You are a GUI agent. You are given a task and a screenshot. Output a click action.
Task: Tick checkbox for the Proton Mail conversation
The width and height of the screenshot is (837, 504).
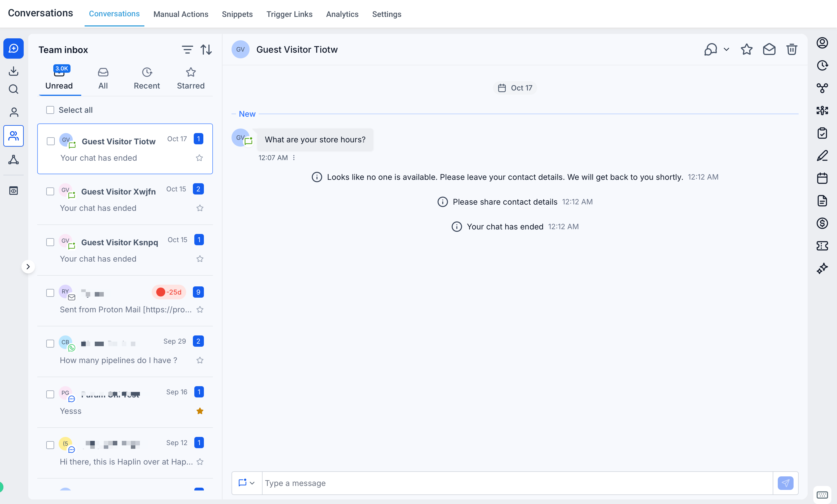50,293
